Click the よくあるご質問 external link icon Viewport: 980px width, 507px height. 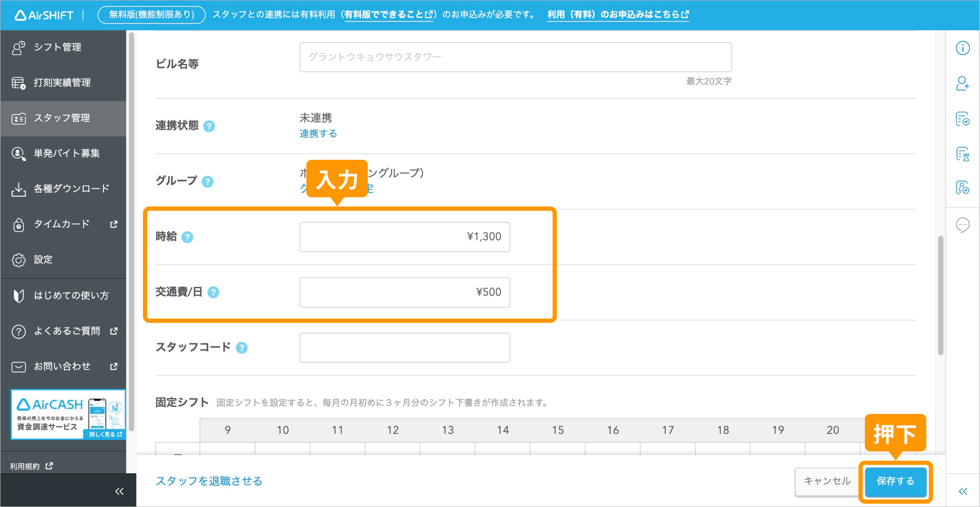[113, 331]
